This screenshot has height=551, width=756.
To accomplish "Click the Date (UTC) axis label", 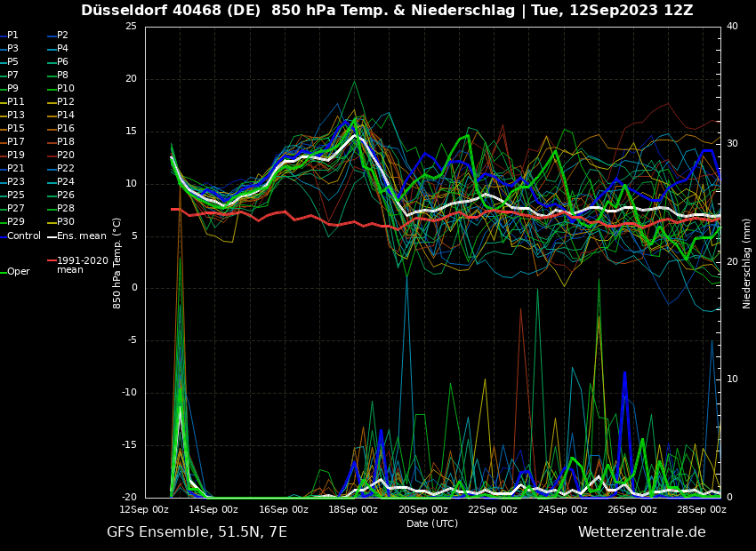I will coord(432,524).
